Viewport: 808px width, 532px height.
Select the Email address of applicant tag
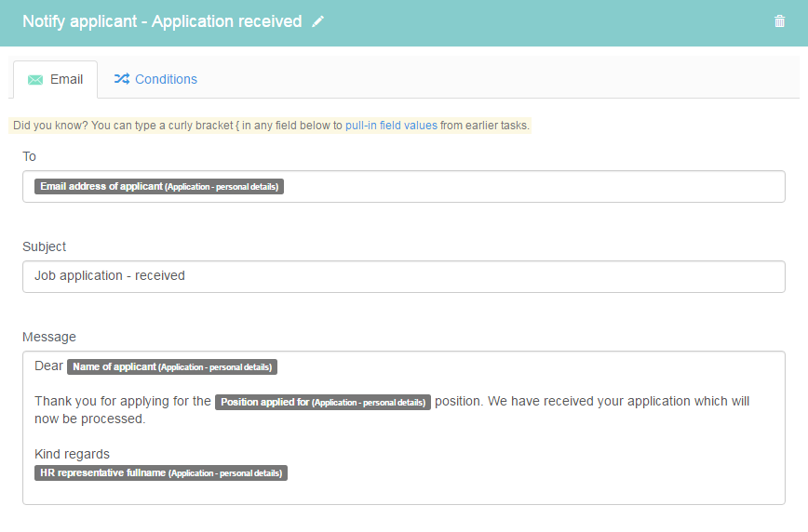click(159, 186)
